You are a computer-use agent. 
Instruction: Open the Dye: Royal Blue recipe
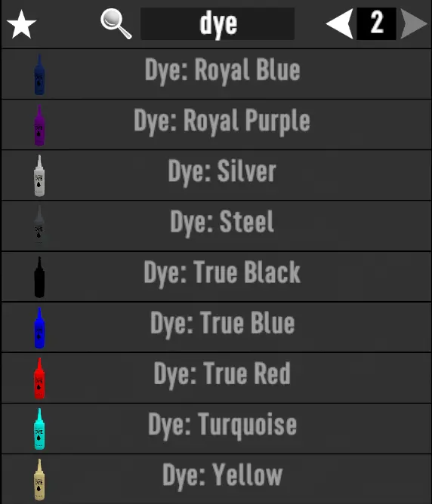tap(216, 74)
